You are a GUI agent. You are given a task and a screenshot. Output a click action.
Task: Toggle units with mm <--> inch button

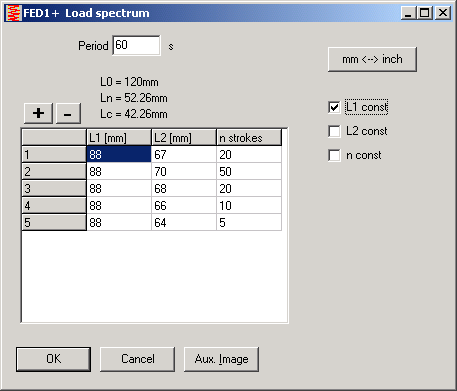(372, 59)
